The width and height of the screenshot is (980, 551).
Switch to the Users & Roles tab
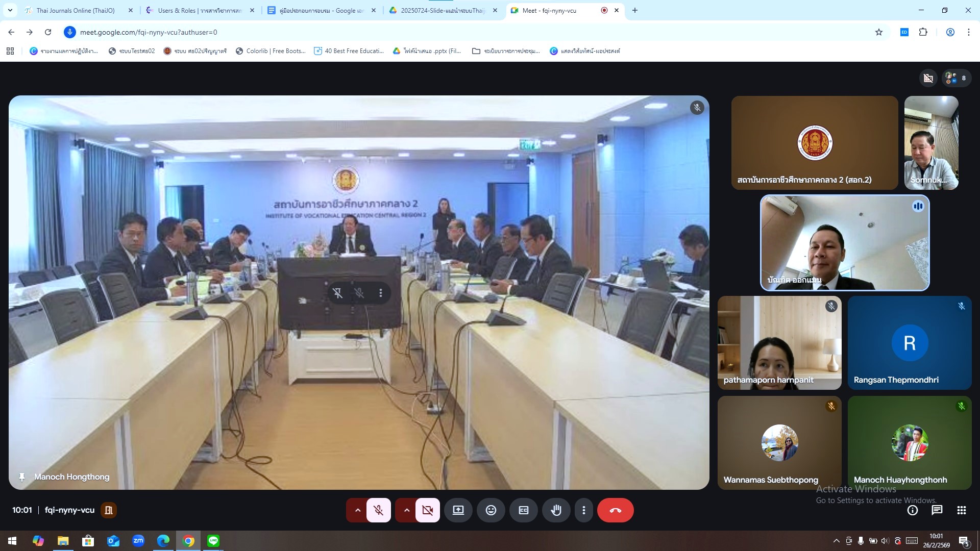coord(199,10)
